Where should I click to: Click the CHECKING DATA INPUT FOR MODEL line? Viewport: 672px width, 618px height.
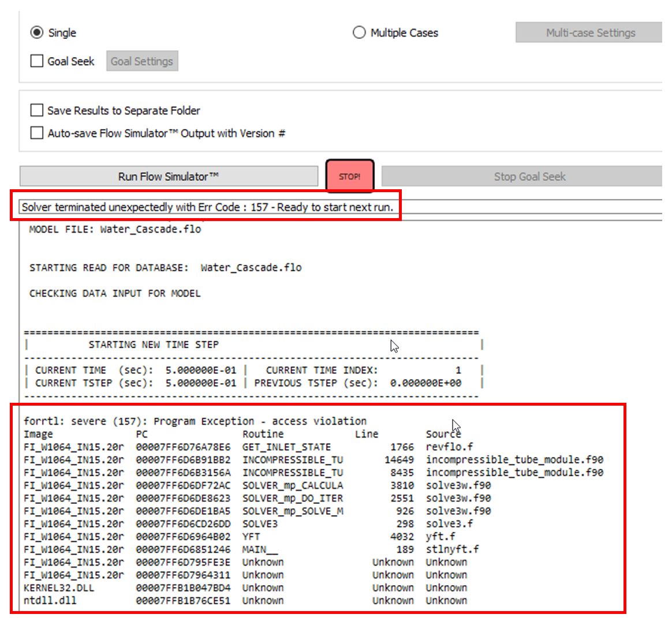115,294
